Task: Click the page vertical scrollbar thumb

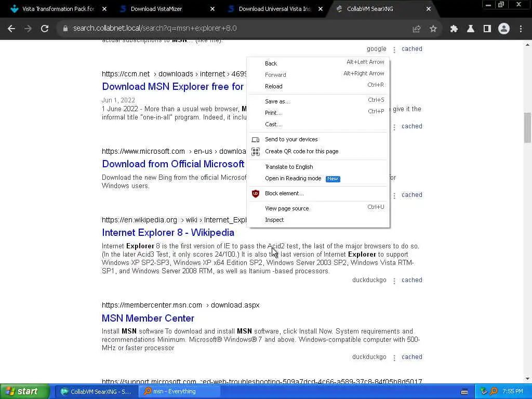Action: (527, 128)
